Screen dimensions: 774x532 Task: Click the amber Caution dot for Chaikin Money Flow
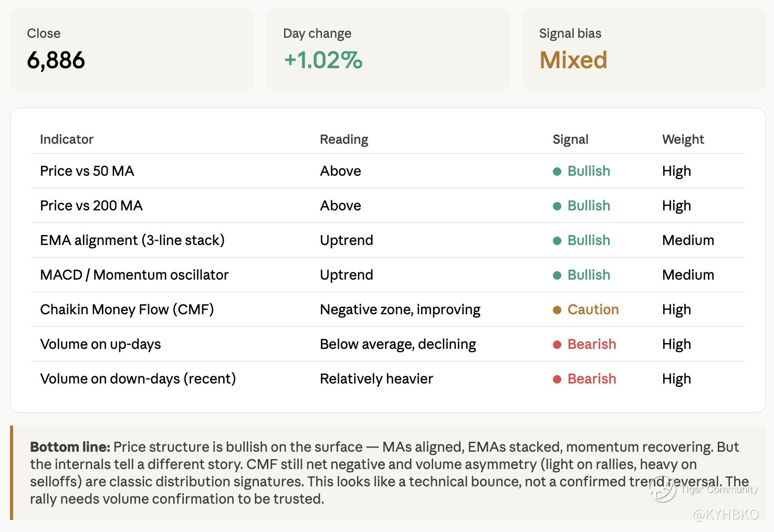pyautogui.click(x=557, y=310)
